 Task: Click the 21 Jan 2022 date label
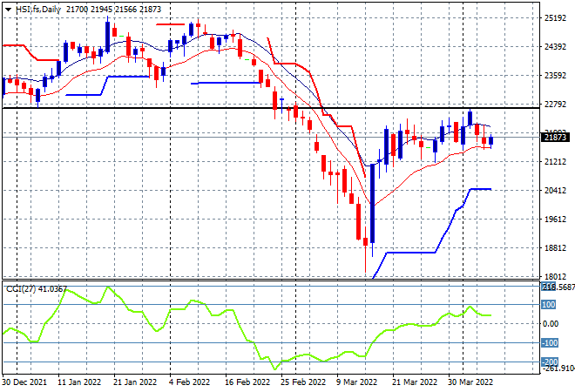(135, 382)
